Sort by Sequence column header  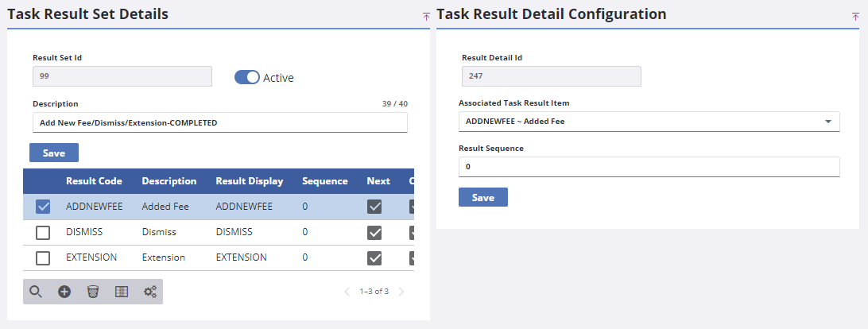[324, 181]
